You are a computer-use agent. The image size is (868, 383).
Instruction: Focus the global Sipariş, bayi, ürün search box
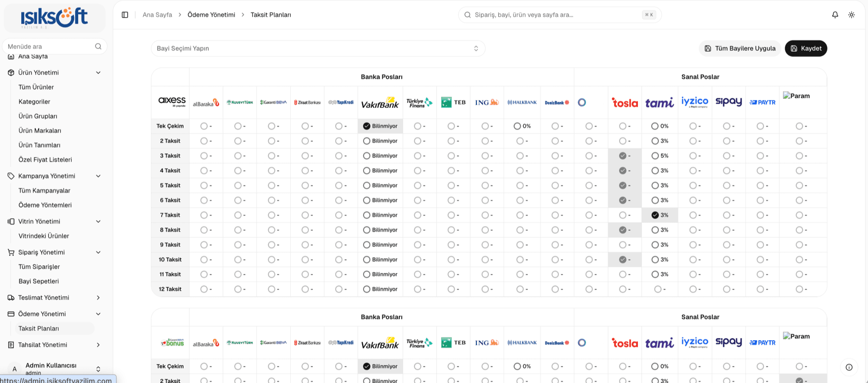pyautogui.click(x=560, y=15)
